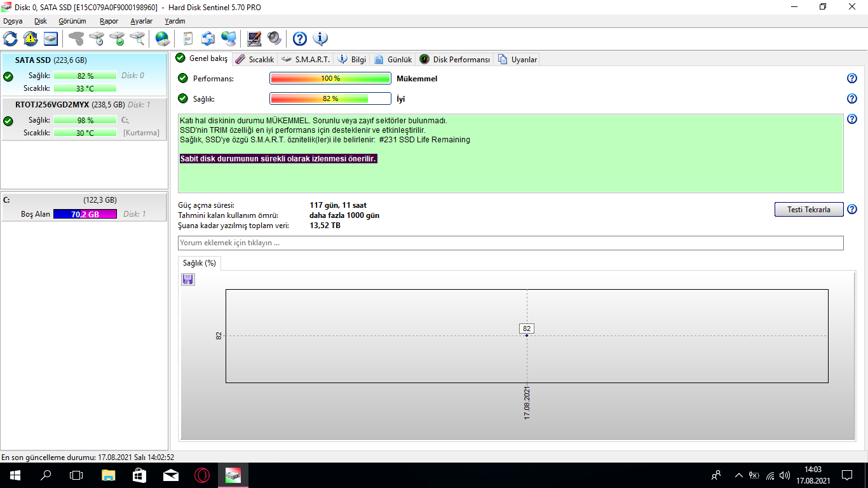Screen dimensions: 868x488
Task: Open the Action Center notification icon
Action: (847, 475)
